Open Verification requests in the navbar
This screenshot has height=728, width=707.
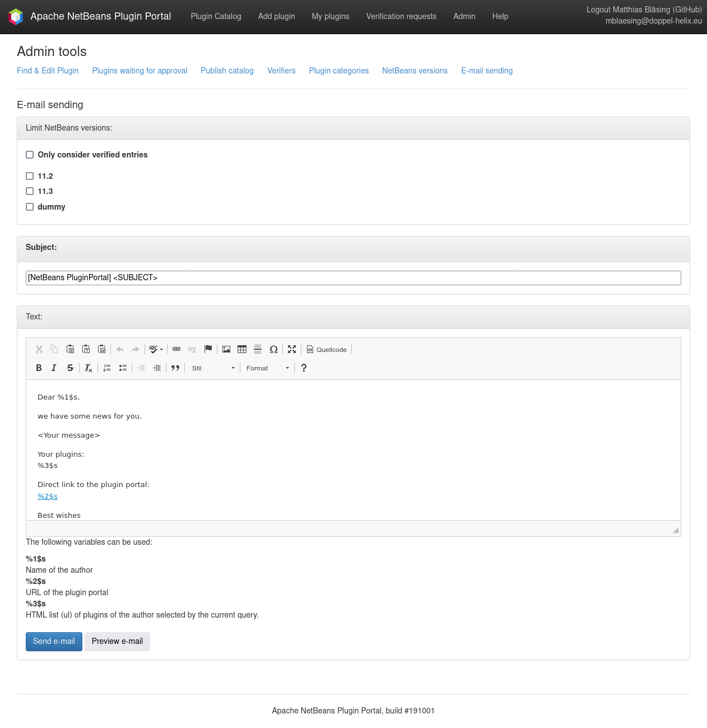coord(401,16)
